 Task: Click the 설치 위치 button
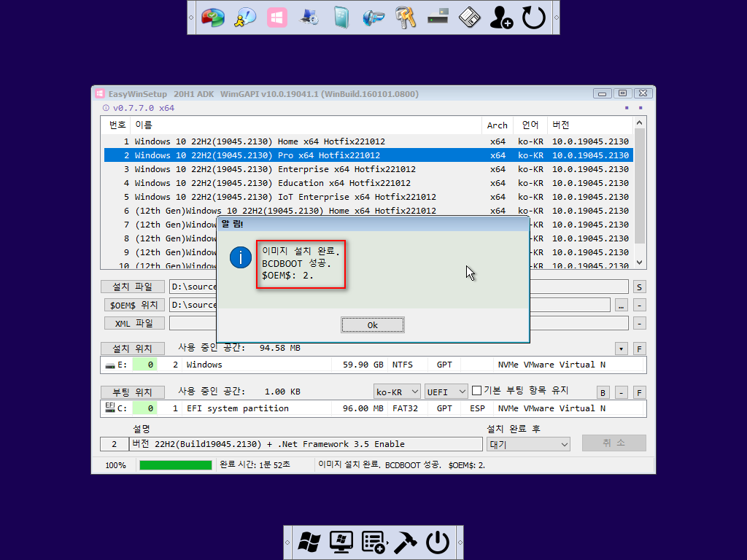click(133, 349)
